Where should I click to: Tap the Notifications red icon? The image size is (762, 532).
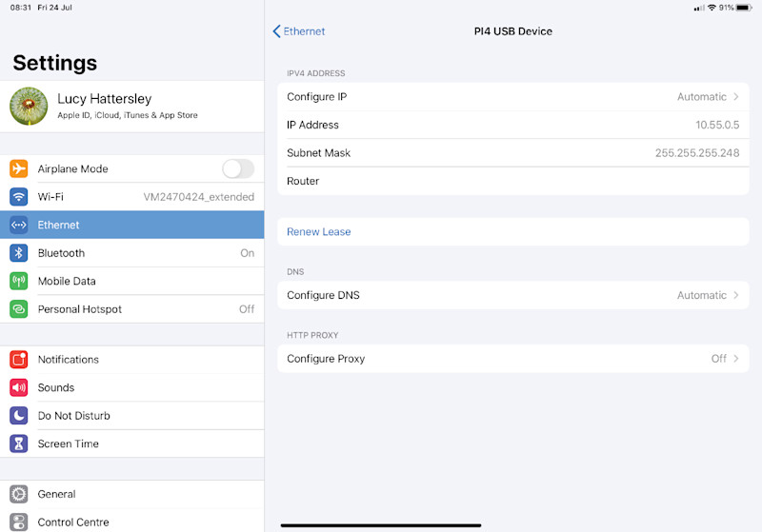pyautogui.click(x=18, y=360)
